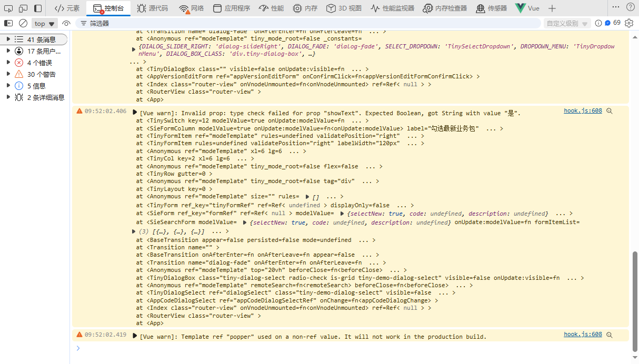Expand the 30 个警告 group arrow

[8, 74]
